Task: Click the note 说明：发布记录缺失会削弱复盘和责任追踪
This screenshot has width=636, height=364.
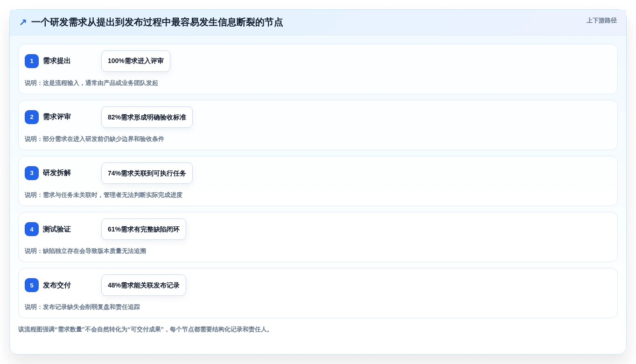Action: coord(83,307)
